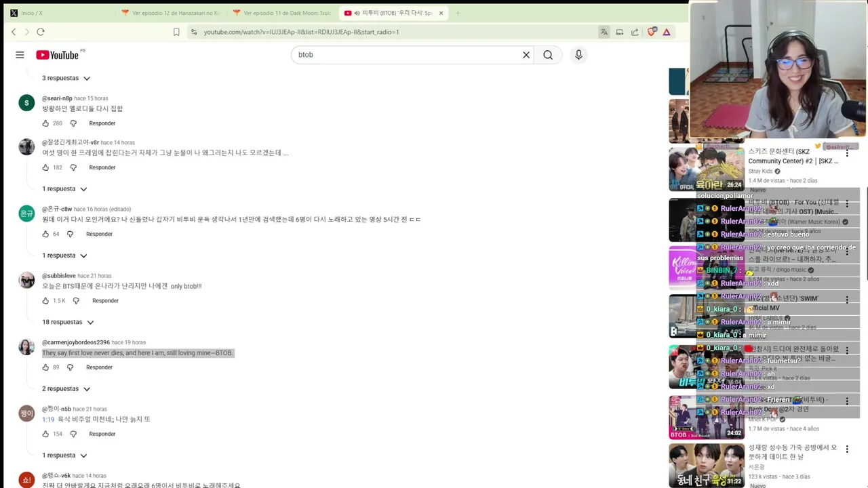The height and width of the screenshot is (488, 868).
Task: Dislike the comment by @subbislove
Action: tap(76, 301)
